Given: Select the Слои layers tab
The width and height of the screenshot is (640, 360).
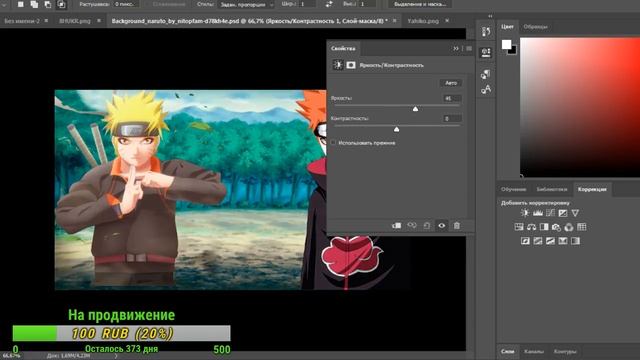Looking at the screenshot, I should pos(507,351).
